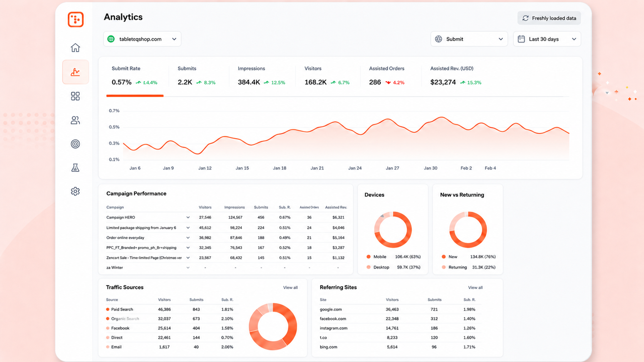
Task: Click the Source column header in Traffic Sources
Action: [112, 300]
